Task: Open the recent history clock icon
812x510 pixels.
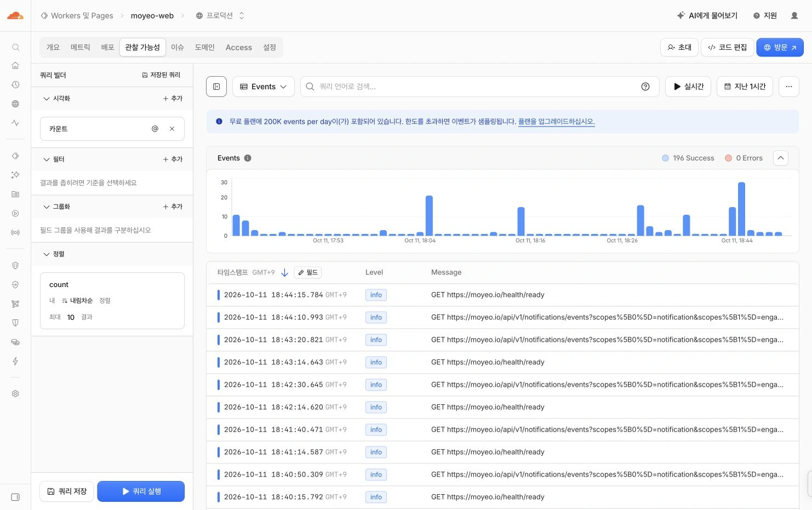Action: pos(15,85)
